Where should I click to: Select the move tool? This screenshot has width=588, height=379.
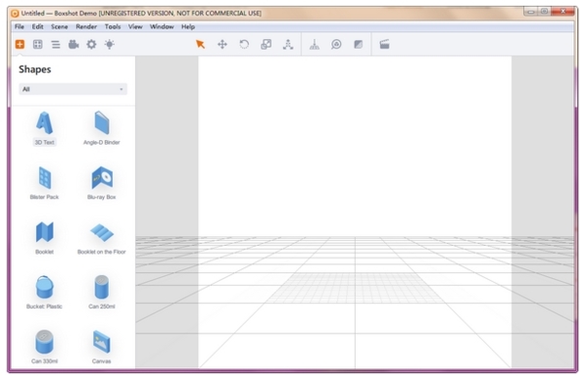tap(222, 45)
